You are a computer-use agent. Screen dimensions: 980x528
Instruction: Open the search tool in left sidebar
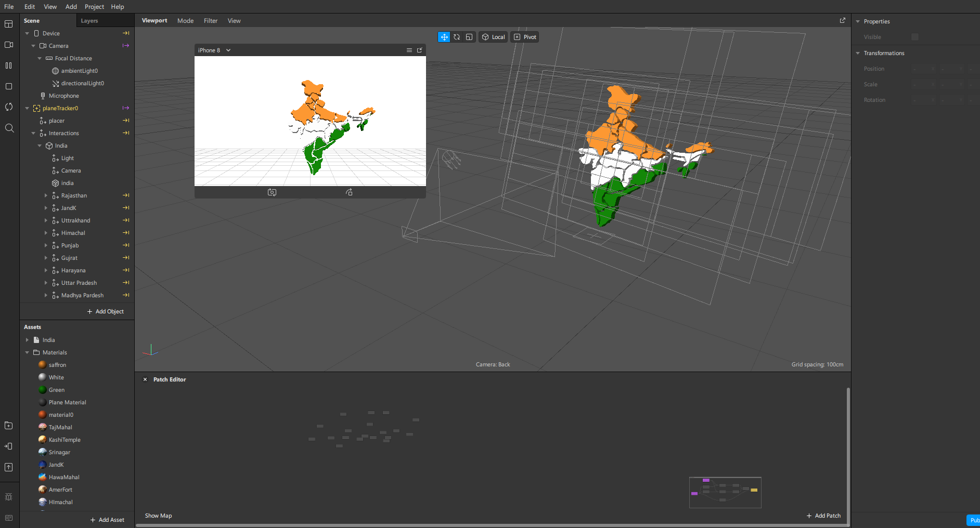(x=9, y=128)
